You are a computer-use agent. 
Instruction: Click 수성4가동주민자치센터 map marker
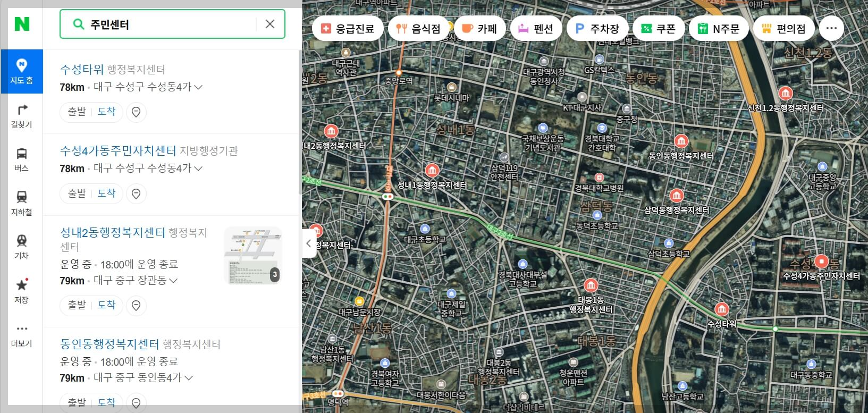(822, 262)
